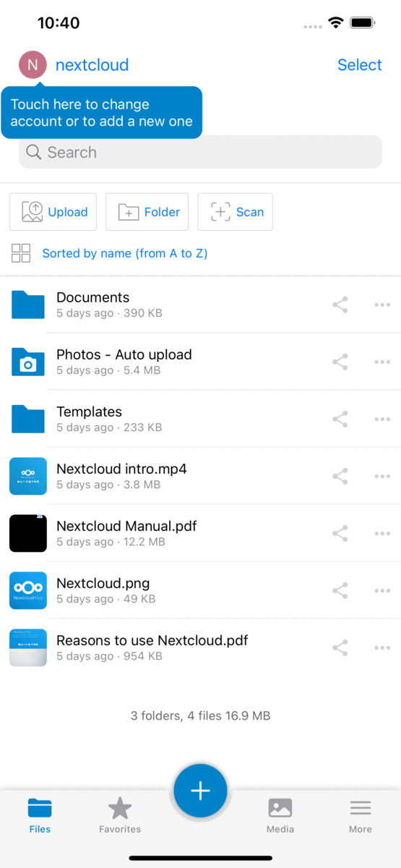
Task: Open options for Reasons to use Nextcloud.pdf
Action: click(382, 648)
